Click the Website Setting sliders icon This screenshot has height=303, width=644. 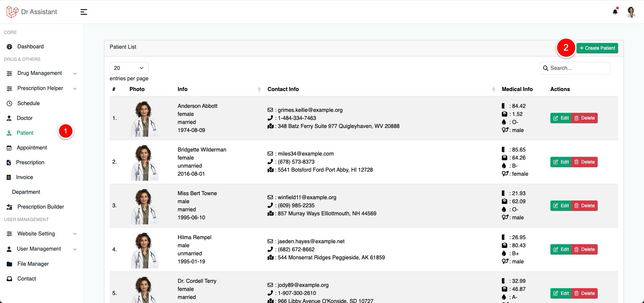pyautogui.click(x=9, y=234)
